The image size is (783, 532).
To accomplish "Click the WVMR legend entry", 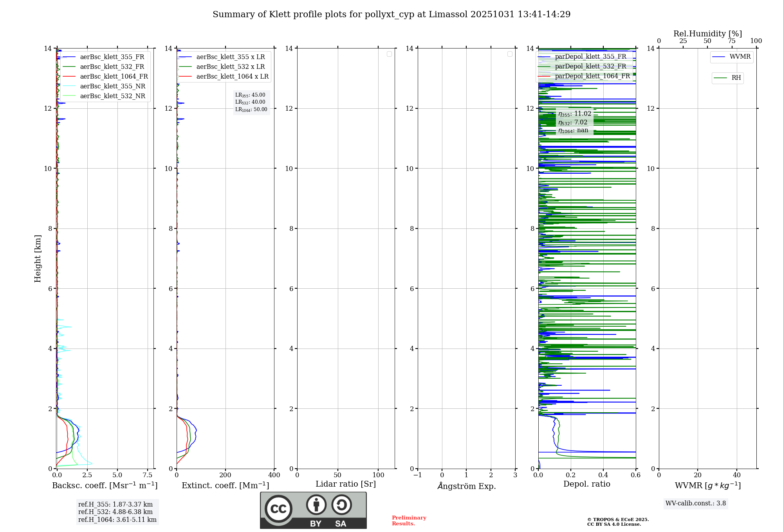I will (x=740, y=57).
